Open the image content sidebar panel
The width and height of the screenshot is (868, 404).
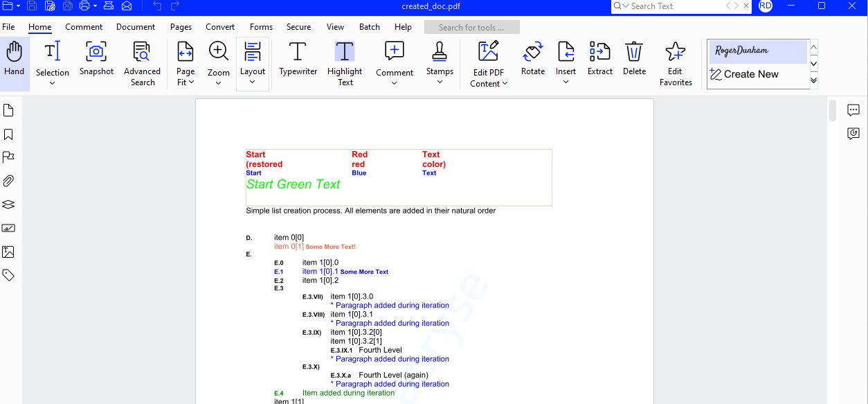[8, 252]
